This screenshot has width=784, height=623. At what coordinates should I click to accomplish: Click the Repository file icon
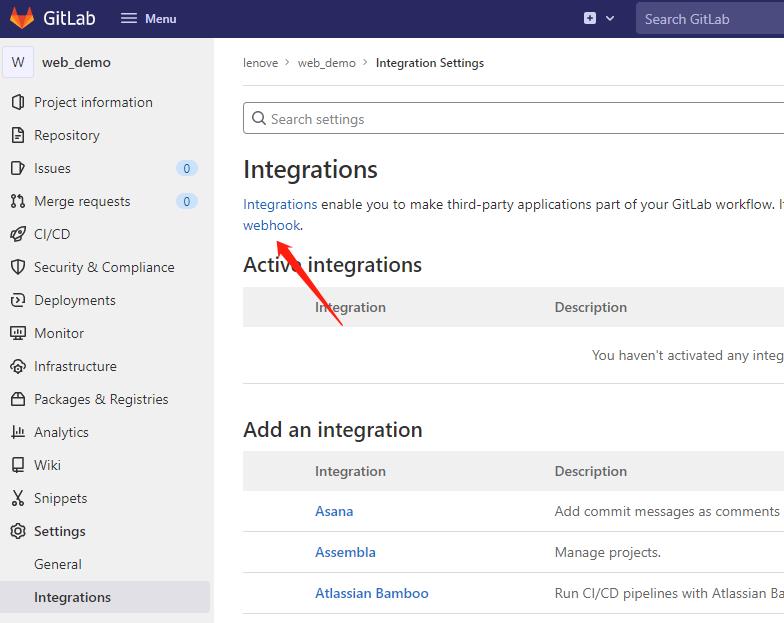tap(18, 135)
